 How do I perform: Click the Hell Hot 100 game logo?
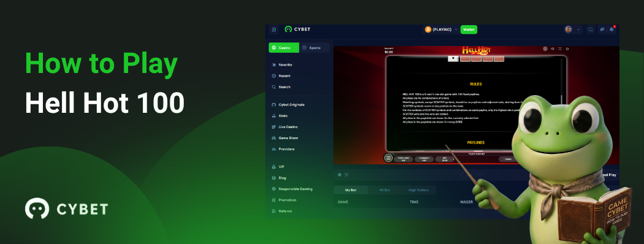click(x=477, y=50)
